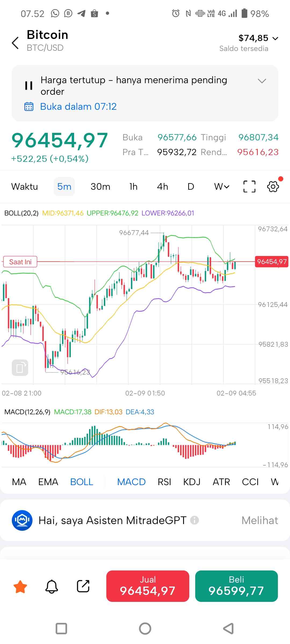Tap the UPPER:96476,92 band value
The height and width of the screenshot is (644, 290).
point(113,213)
